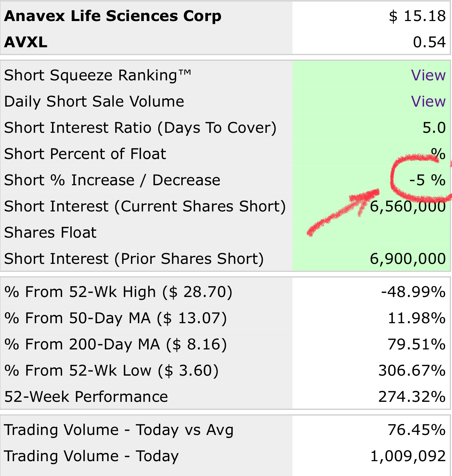Click the -48.99% from 52-week high value
452x476 pixels.
pos(413,292)
